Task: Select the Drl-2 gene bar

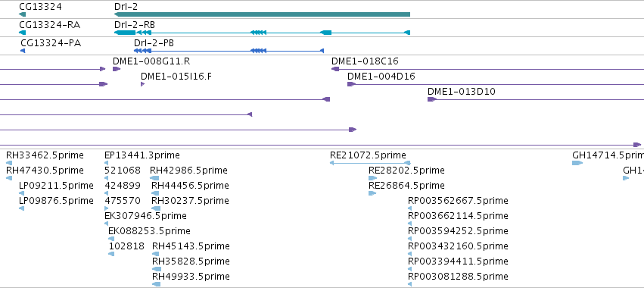Action: coord(262,14)
